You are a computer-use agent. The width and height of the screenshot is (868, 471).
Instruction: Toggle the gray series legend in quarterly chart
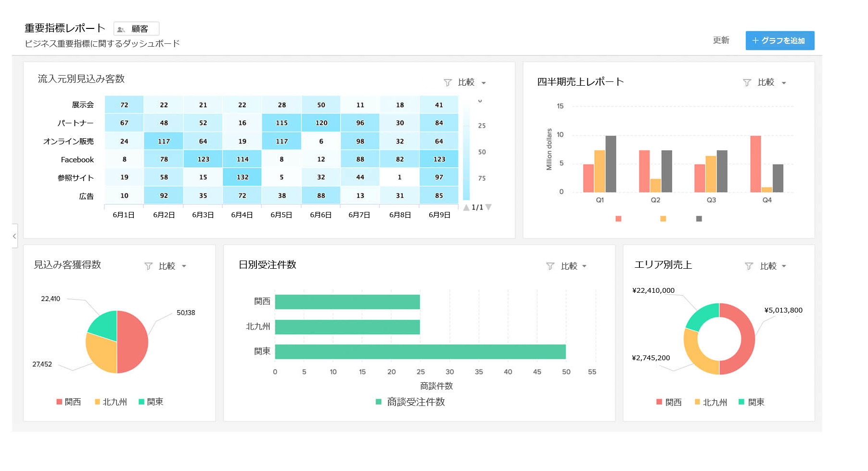[699, 219]
